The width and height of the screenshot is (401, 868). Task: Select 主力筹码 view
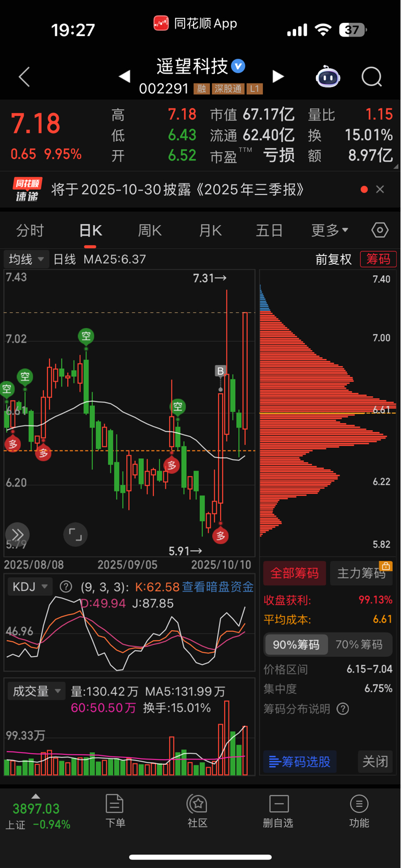[x=361, y=573]
